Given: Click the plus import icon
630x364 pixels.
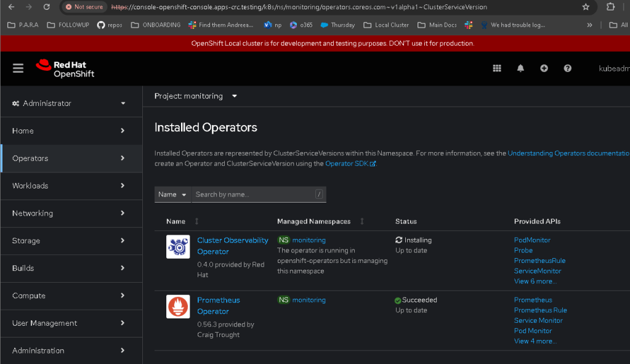Looking at the screenshot, I should (x=544, y=68).
